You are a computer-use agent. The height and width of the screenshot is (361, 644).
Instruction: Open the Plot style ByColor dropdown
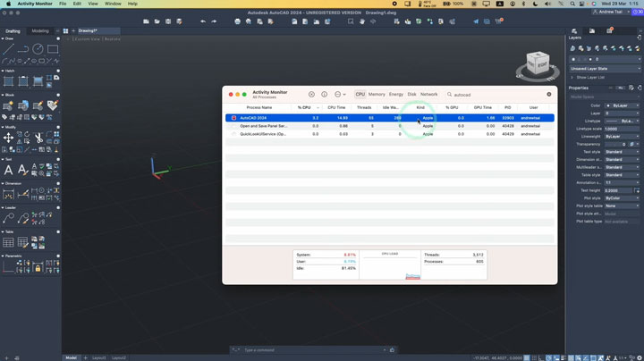coord(623,198)
